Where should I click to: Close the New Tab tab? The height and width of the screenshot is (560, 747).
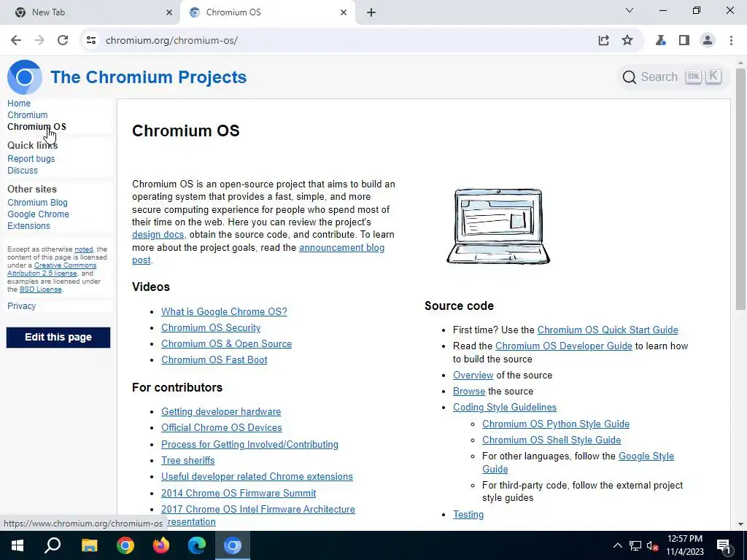[x=169, y=12]
